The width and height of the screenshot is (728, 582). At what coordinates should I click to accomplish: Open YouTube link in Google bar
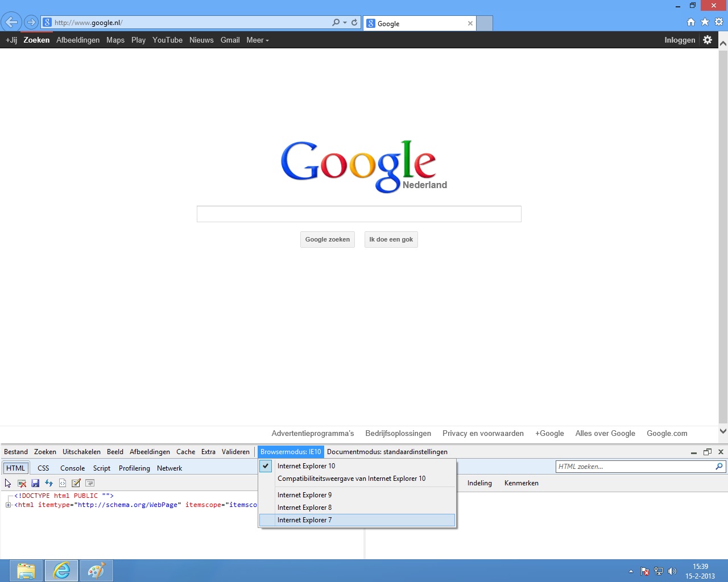167,40
